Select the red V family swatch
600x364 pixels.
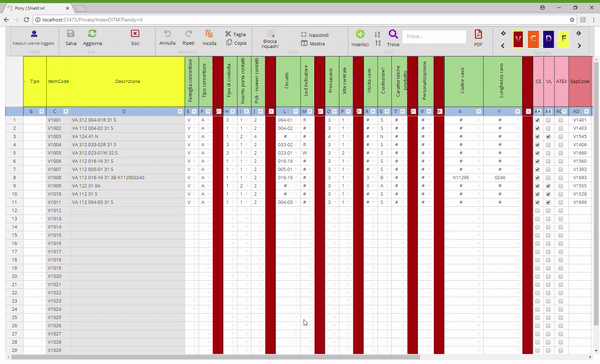(518, 39)
